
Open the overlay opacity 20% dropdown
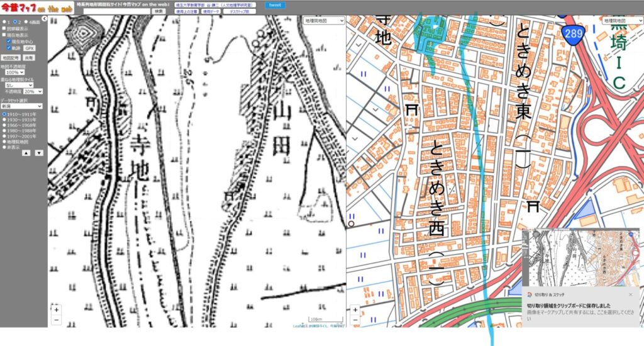tap(33, 92)
